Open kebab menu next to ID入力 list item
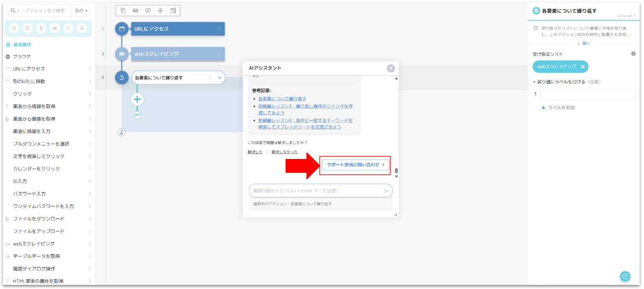This screenshot has width=644, height=289. [90, 181]
